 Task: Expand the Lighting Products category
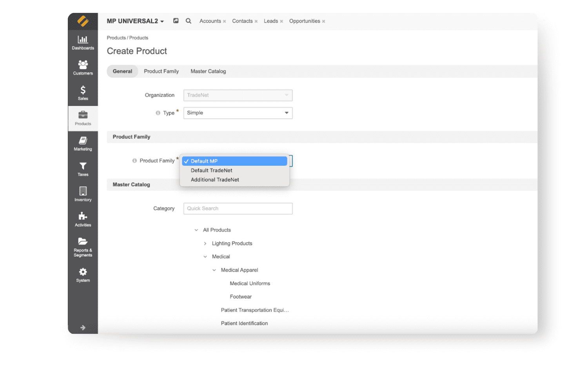tap(205, 243)
